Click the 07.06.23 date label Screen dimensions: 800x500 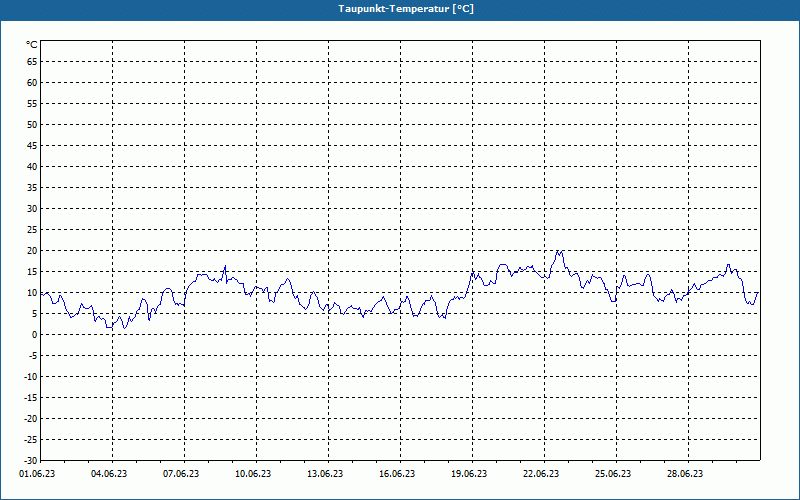tap(181, 474)
